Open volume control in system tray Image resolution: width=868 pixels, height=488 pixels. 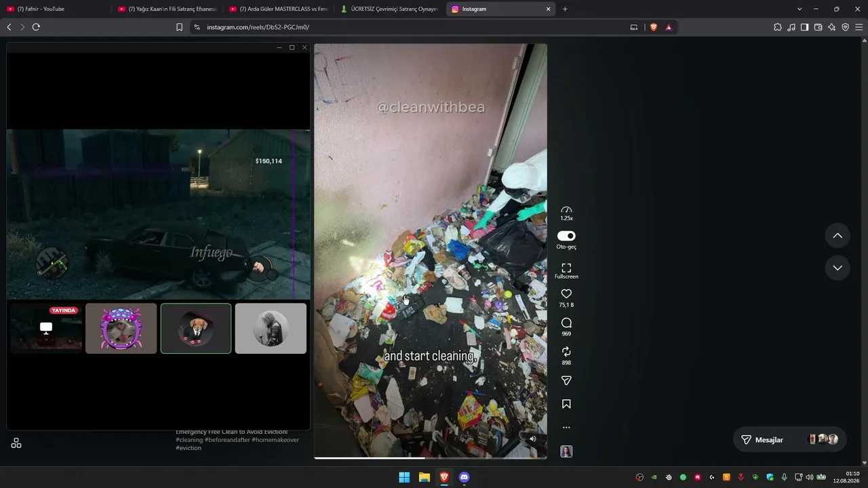(x=809, y=477)
